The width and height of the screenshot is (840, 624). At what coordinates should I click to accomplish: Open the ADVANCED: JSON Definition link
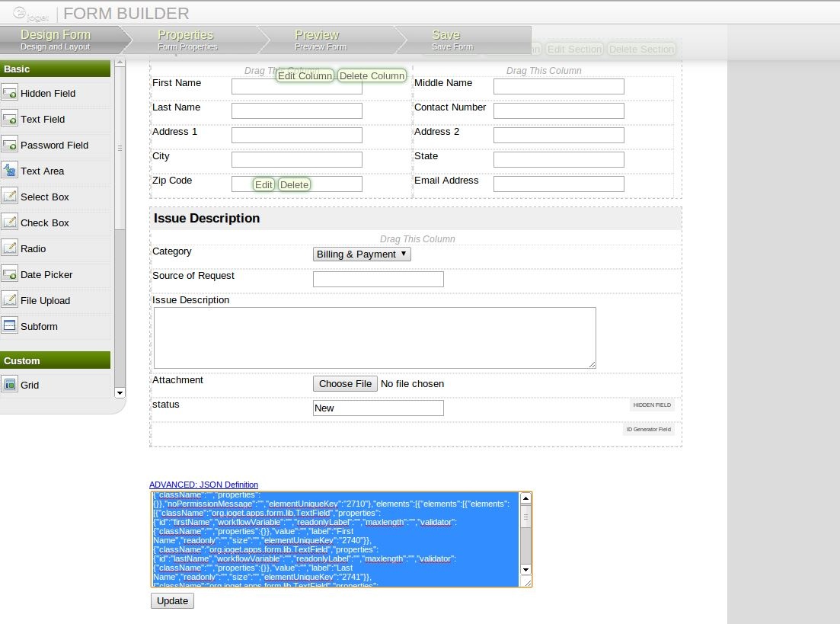coord(203,485)
